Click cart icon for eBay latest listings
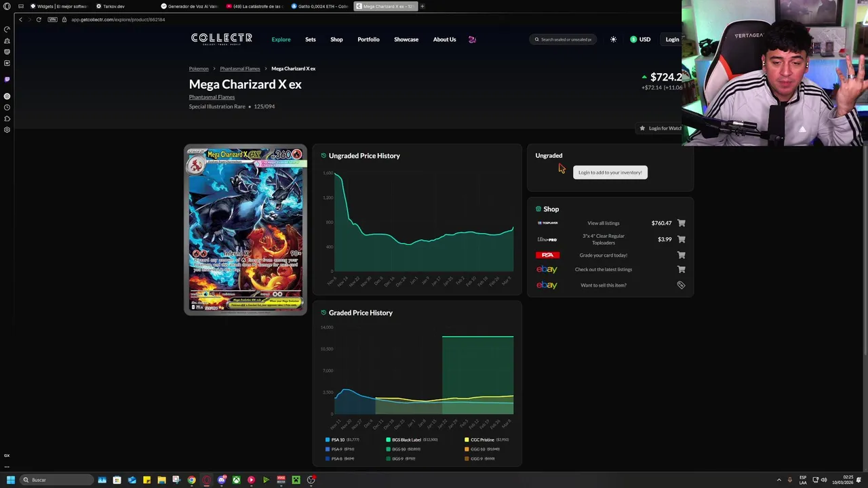 pyautogui.click(x=681, y=270)
